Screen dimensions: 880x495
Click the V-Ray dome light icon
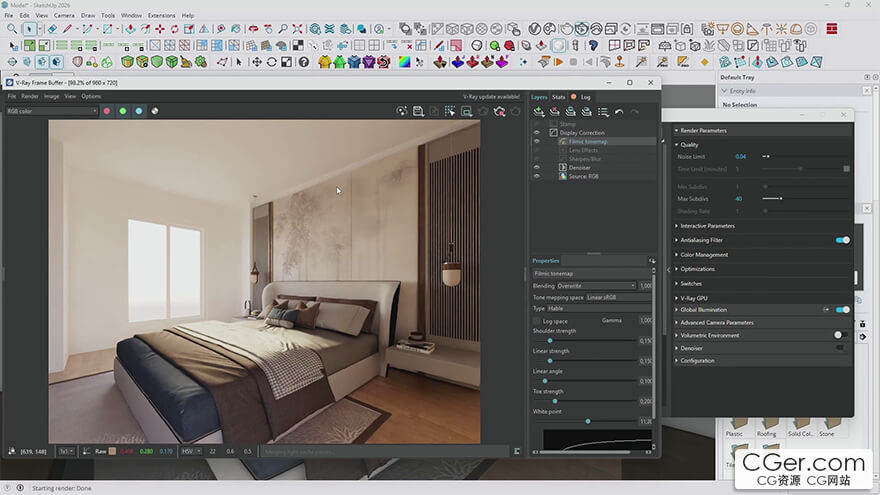click(x=796, y=29)
